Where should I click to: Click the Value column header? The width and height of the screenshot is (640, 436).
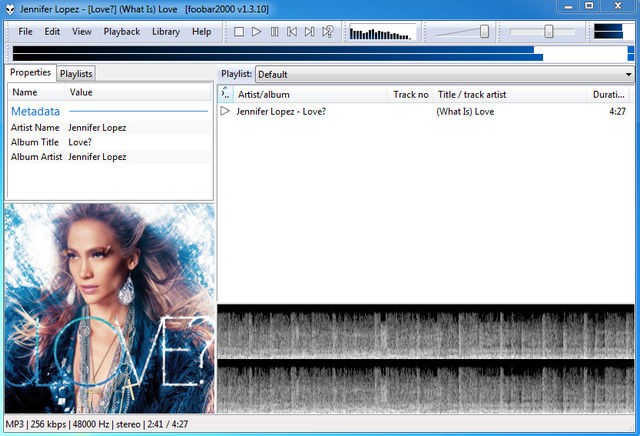(138, 92)
